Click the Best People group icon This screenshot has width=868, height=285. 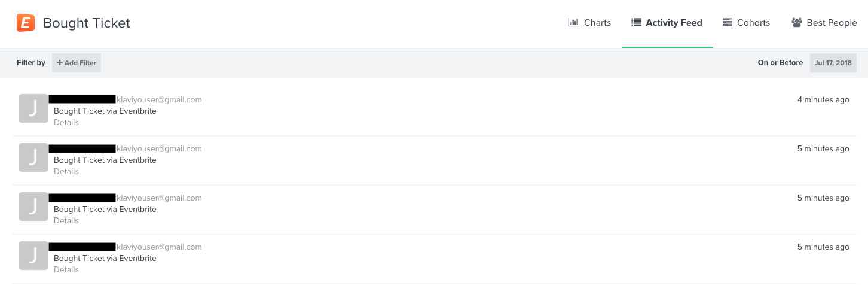pyautogui.click(x=796, y=23)
